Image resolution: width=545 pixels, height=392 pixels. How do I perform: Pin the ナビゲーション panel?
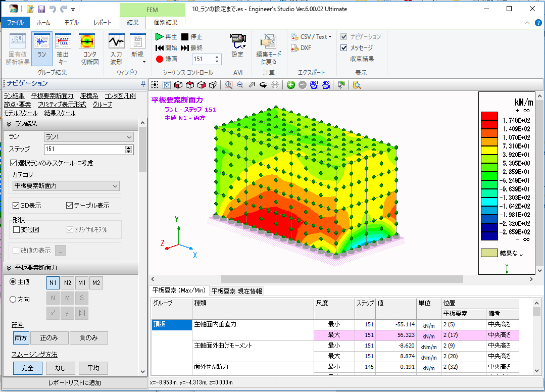click(x=143, y=84)
